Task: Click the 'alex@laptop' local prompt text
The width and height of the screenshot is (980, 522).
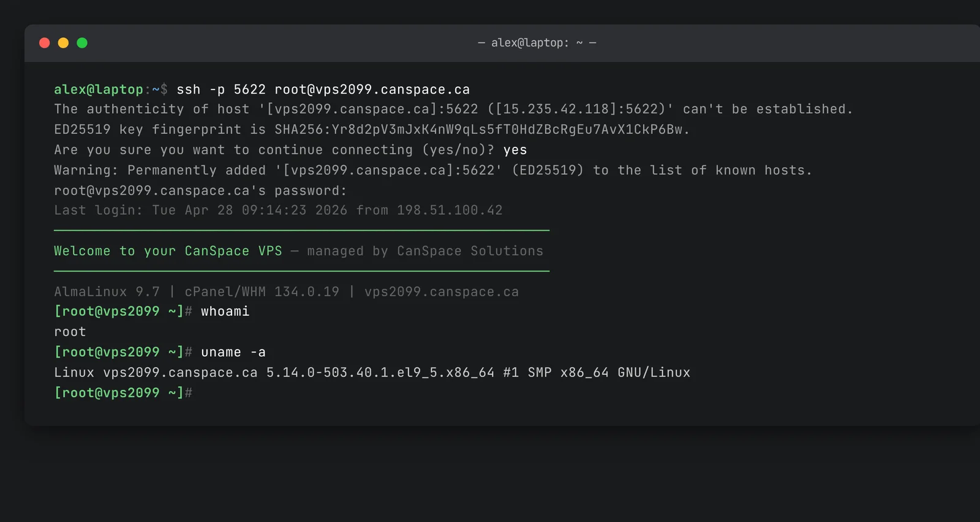Action: (x=99, y=89)
